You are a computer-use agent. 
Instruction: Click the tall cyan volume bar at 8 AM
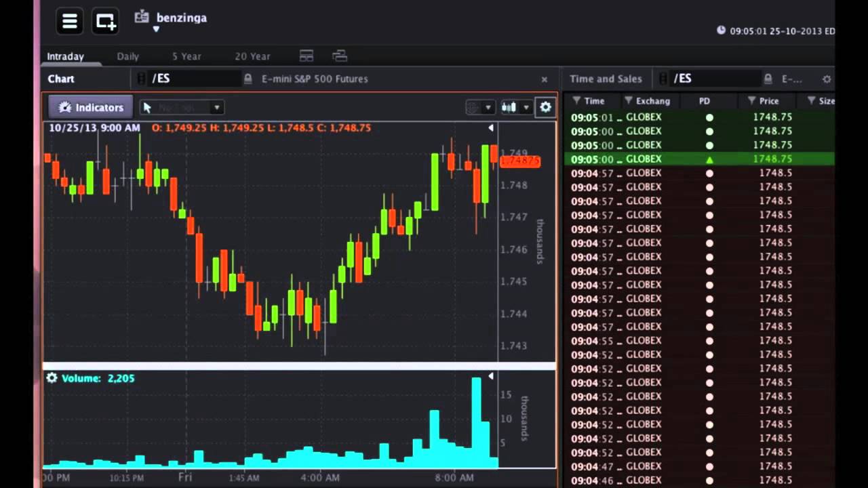point(477,422)
